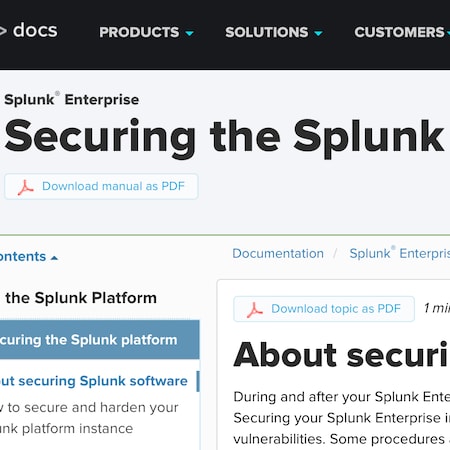This screenshot has width=450, height=450.
Task: Click the Splunk Platform sidebar heading
Action: 81,298
